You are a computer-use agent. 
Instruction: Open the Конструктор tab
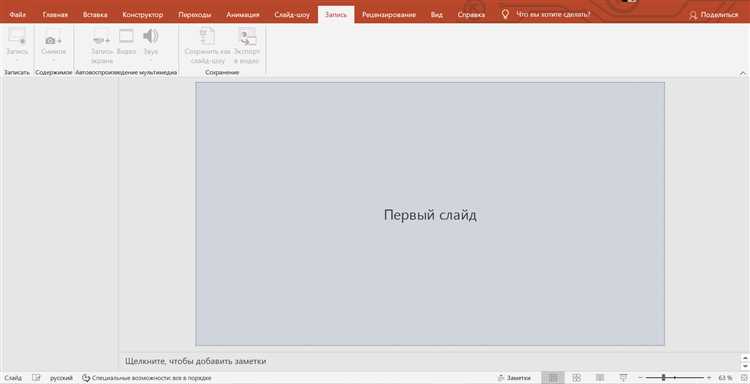[x=143, y=15]
